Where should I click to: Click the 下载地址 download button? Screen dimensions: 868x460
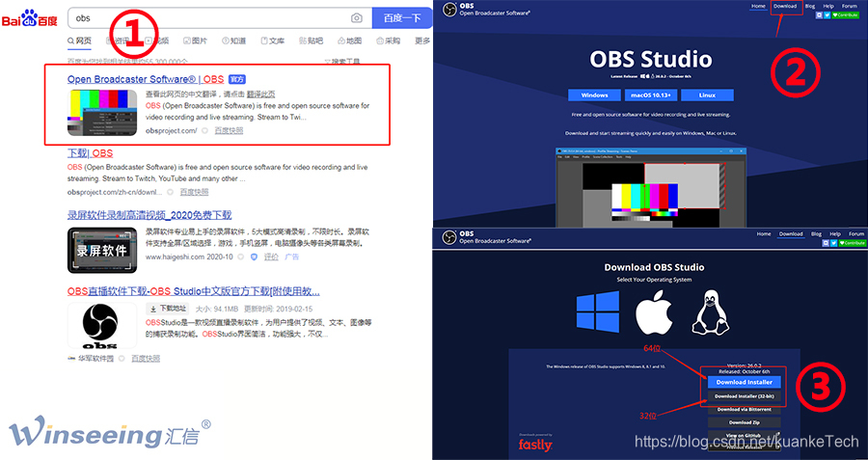[x=168, y=309]
